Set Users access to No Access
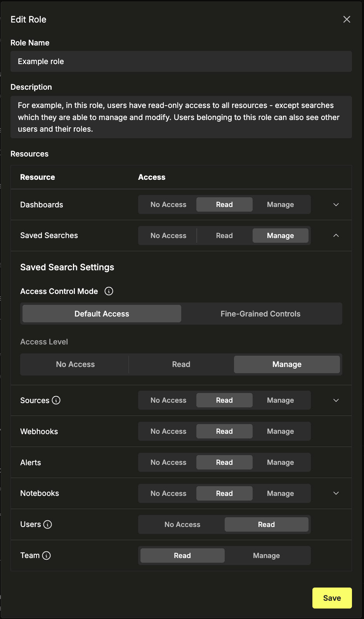Viewport: 364px width, 619px height. click(x=182, y=525)
